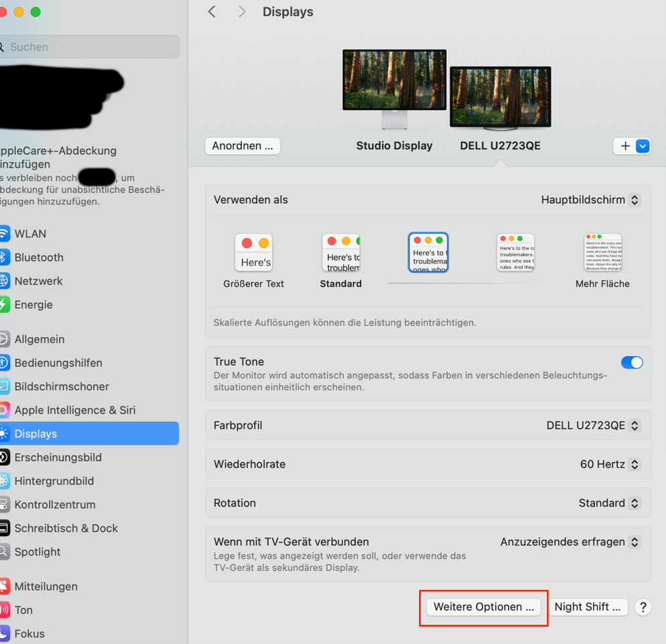Click the Kontrollzentrum icon
Screen dimensions: 666x644
(x=4, y=504)
